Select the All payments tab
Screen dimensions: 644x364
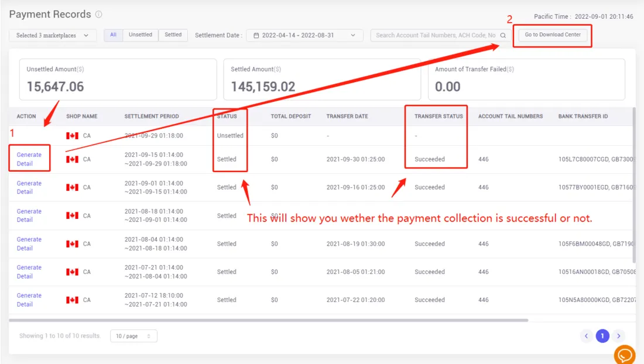113,35
